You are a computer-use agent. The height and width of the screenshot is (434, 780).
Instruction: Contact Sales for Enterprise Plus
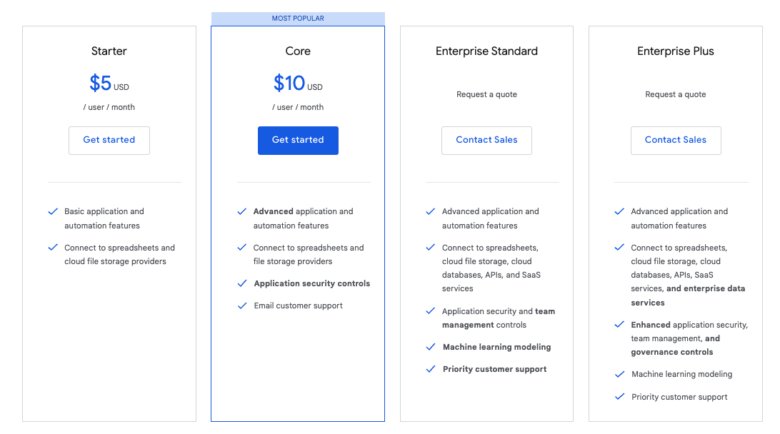tap(675, 140)
